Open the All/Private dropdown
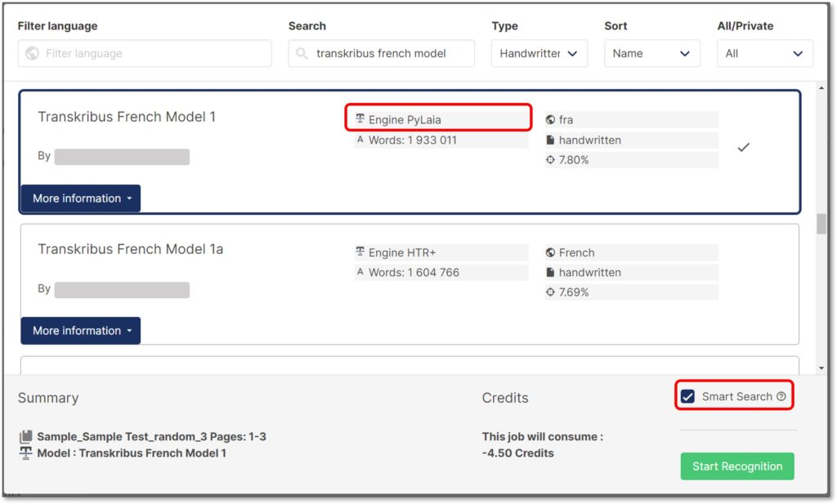 pos(765,53)
